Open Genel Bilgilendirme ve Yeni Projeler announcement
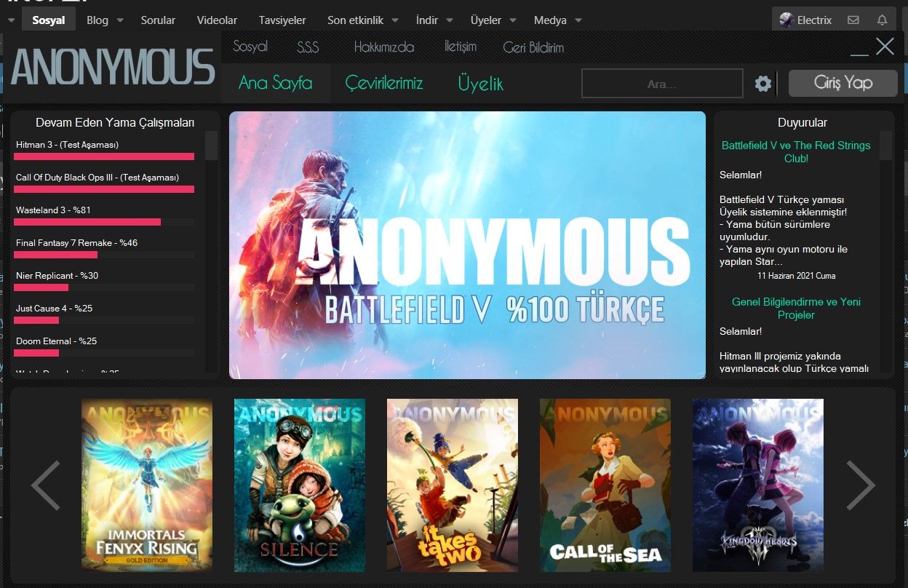Screen dimensions: 908x588 (796, 308)
